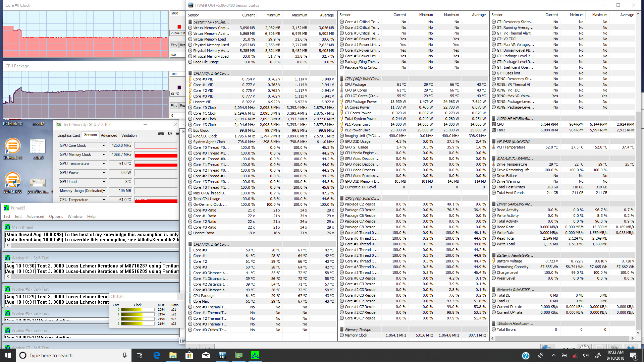Click the Prime95 icon in the taskbar

pos(255,355)
